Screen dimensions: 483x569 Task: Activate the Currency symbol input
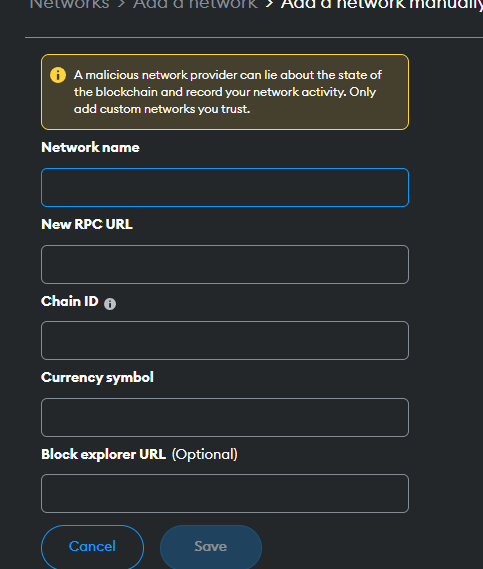coord(225,417)
